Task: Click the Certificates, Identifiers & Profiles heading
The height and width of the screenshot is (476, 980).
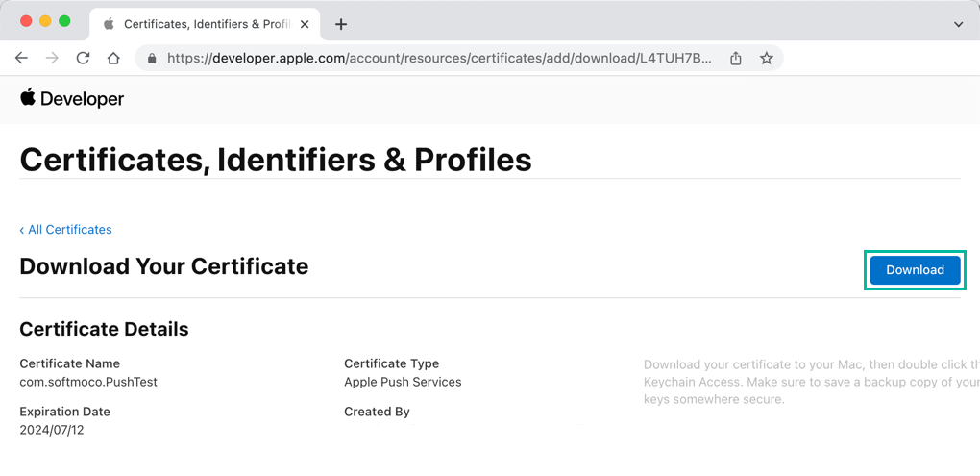Action: pos(276,159)
